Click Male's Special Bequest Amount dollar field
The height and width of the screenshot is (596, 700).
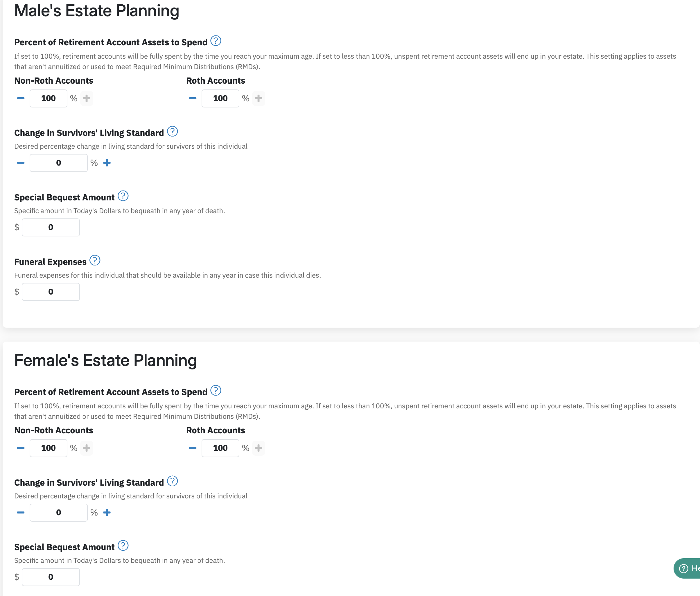pyautogui.click(x=51, y=227)
